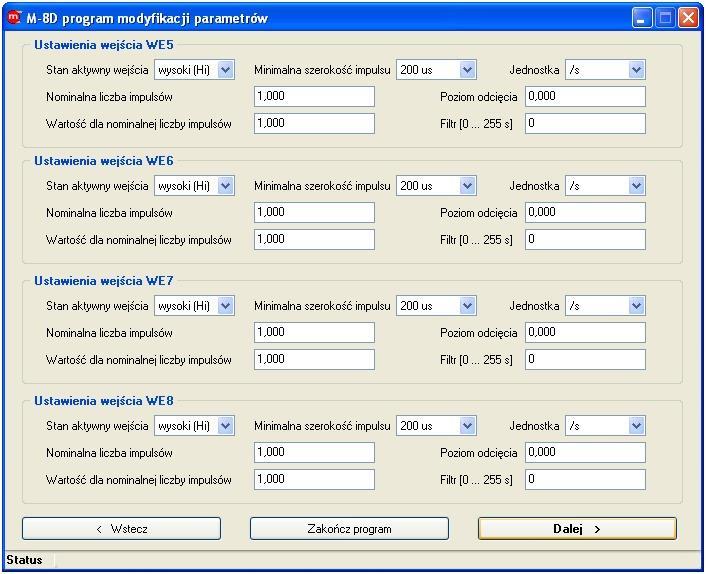Screen dimensions: 706x574
Task: Click WE8 Filtr input field
Action: 585,479
